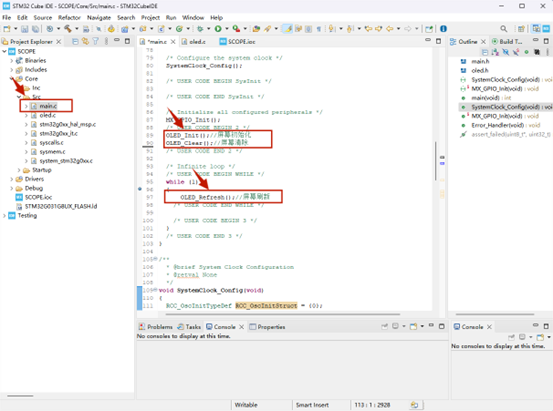The width and height of the screenshot is (553, 411).
Task: Select STM32G031G8UX_FLASH.ld file
Action: pyautogui.click(x=56, y=206)
